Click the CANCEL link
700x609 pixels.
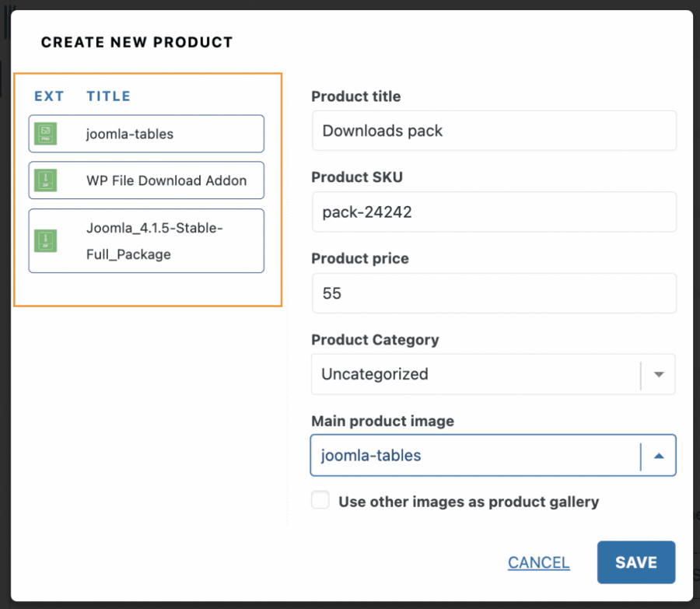coord(538,562)
